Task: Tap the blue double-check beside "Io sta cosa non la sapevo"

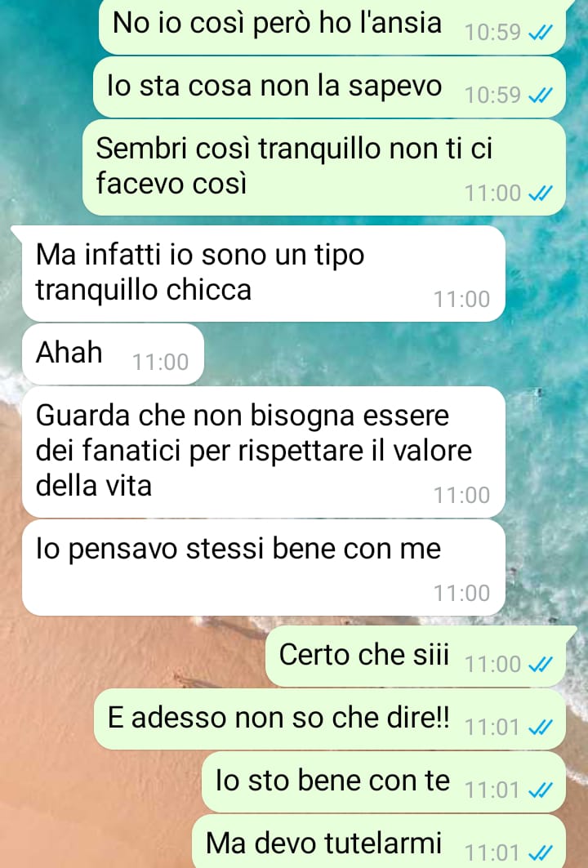Action: 540,96
